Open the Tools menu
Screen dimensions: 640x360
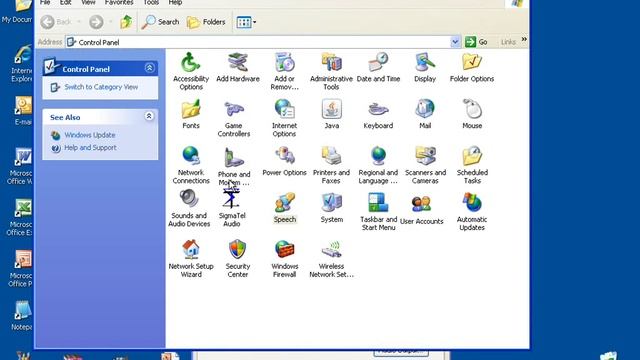tap(151, 3)
